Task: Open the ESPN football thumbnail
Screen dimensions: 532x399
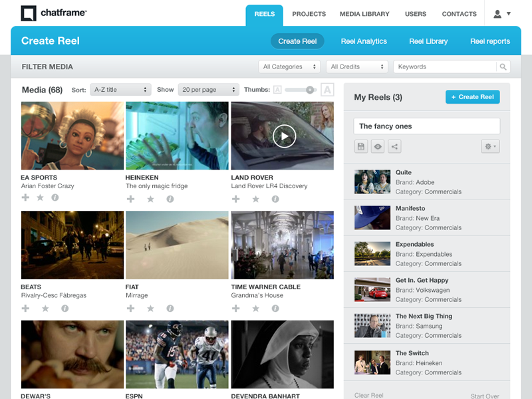Action: tap(177, 354)
